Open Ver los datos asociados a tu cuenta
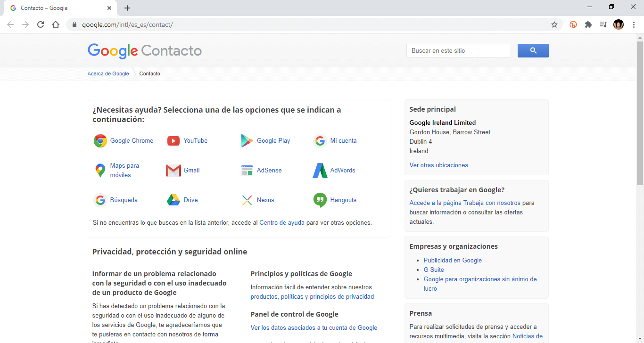 click(314, 328)
